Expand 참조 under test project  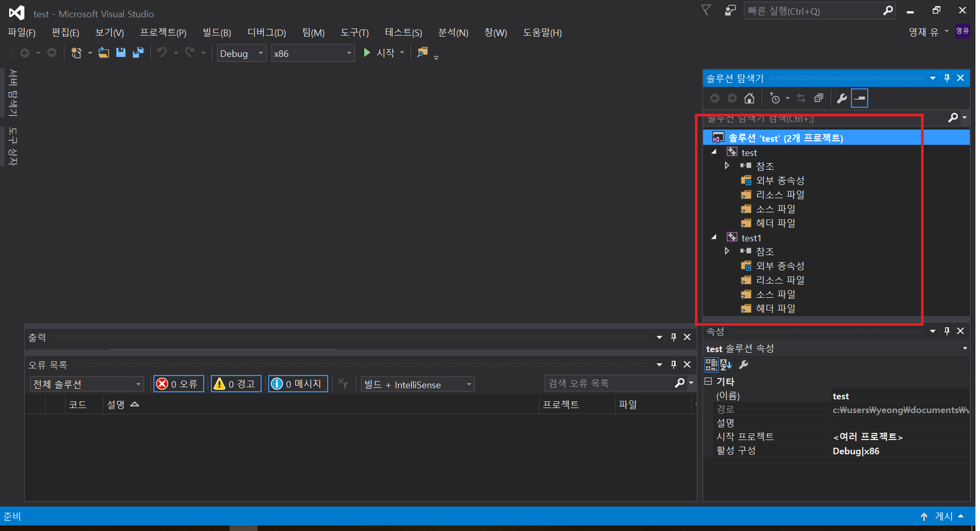click(727, 166)
